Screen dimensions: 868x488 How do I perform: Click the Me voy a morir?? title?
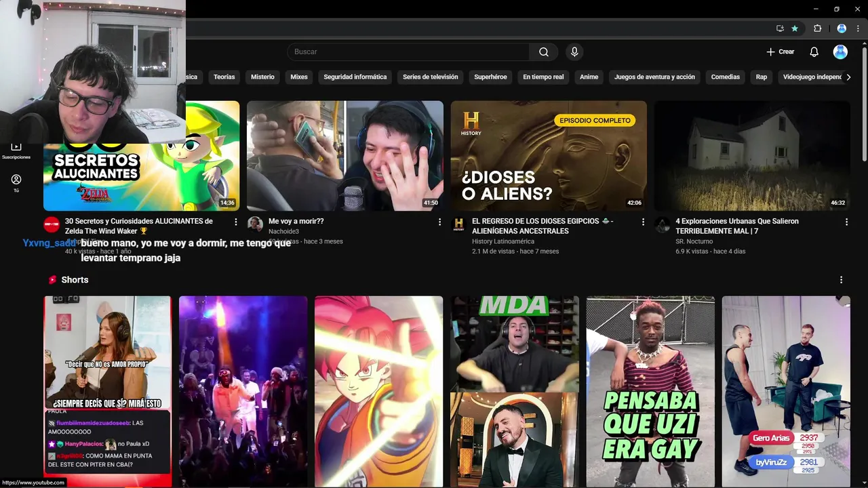point(296,222)
